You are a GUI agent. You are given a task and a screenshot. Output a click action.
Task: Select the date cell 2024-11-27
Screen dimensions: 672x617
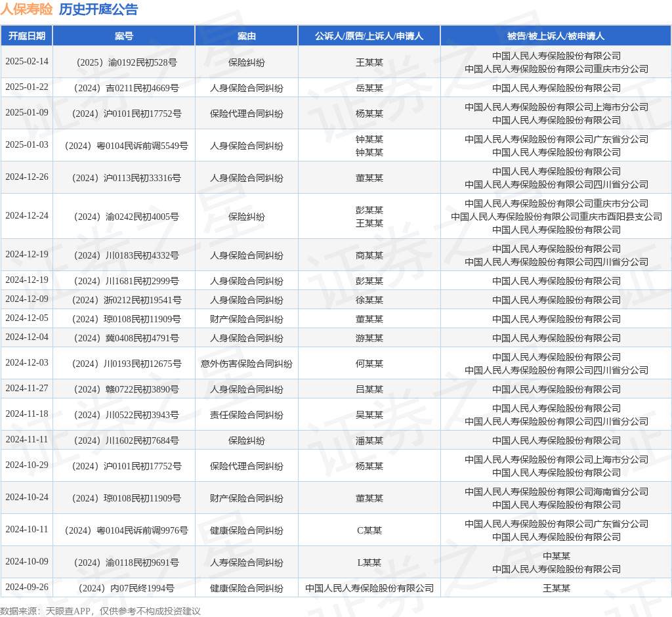(x=26, y=389)
